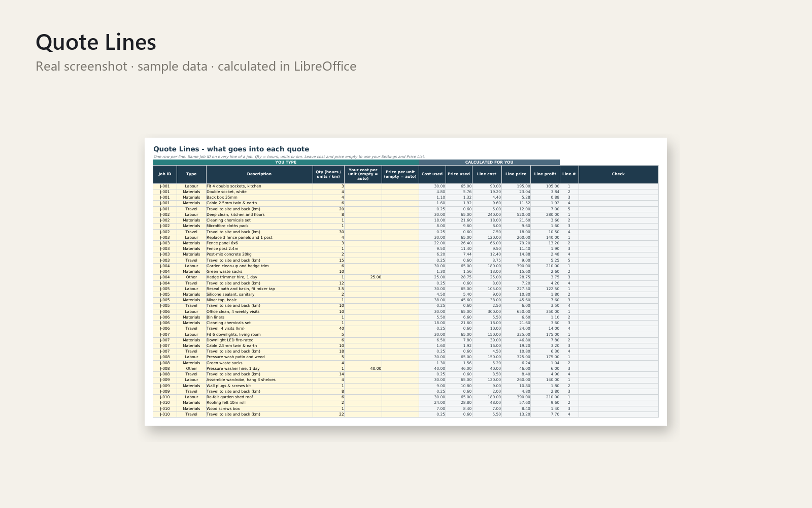Screen dimensions: 812x508
Task: Select title 'Quote Lines - what goes into each quote'
Action: (231, 149)
